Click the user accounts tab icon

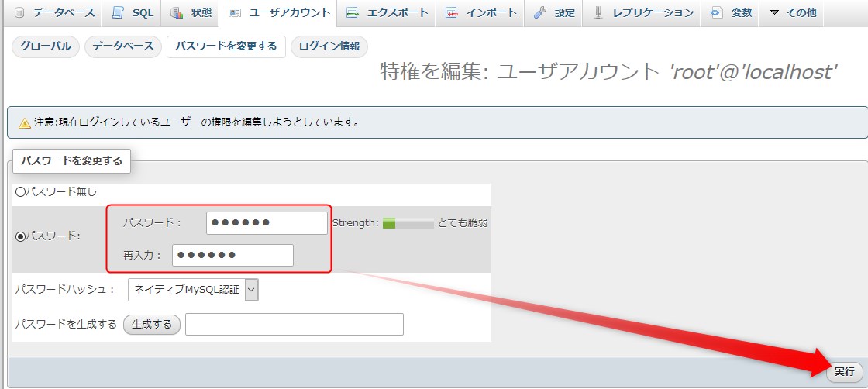(235, 12)
